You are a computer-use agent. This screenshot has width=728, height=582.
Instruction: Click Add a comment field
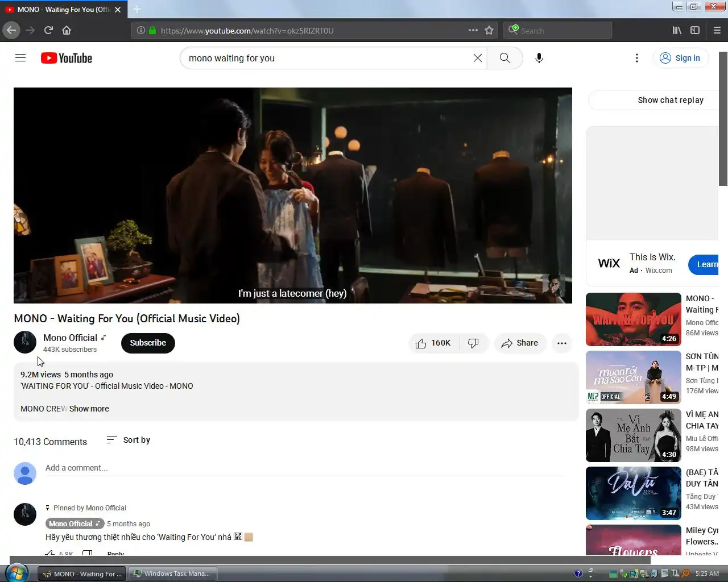[x=304, y=468]
